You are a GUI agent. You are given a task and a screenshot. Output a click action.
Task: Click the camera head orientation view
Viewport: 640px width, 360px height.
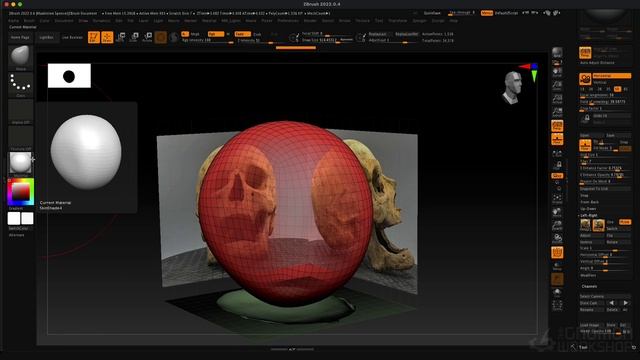[513, 87]
